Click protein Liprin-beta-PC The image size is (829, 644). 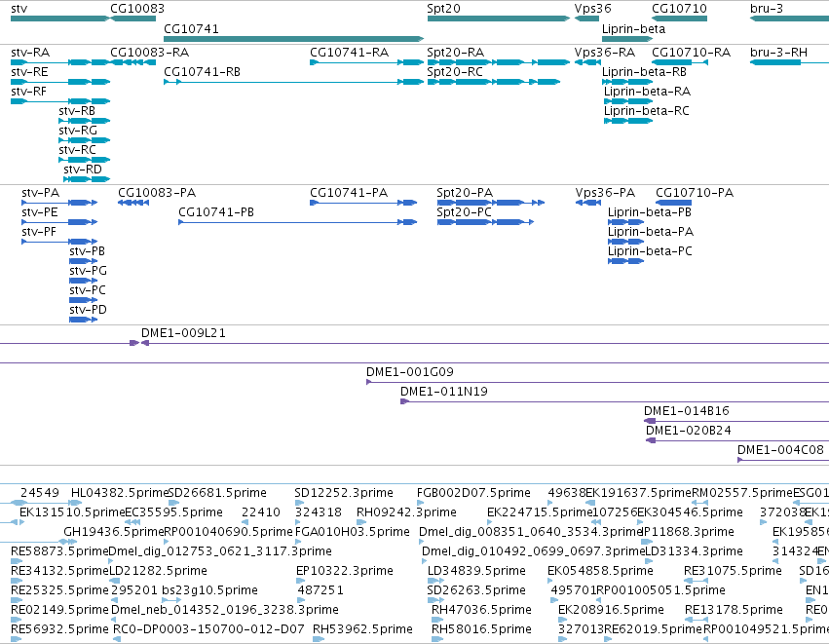[626, 261]
